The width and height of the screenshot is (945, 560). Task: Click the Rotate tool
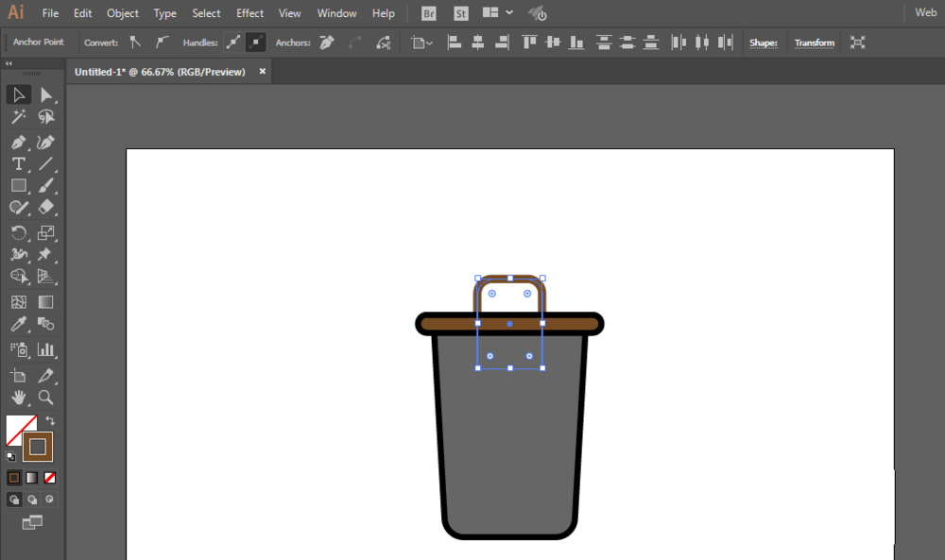click(18, 232)
